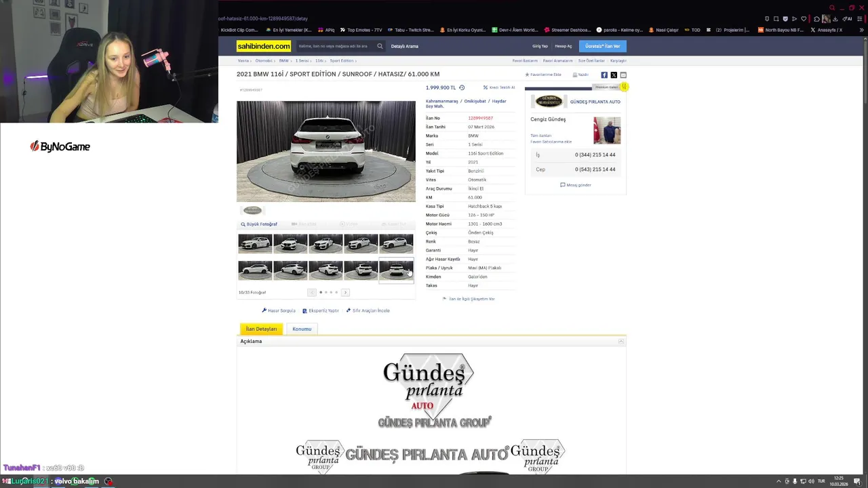Click first pagination dot under thumbnails
This screenshot has width=868, height=488.
321,292
